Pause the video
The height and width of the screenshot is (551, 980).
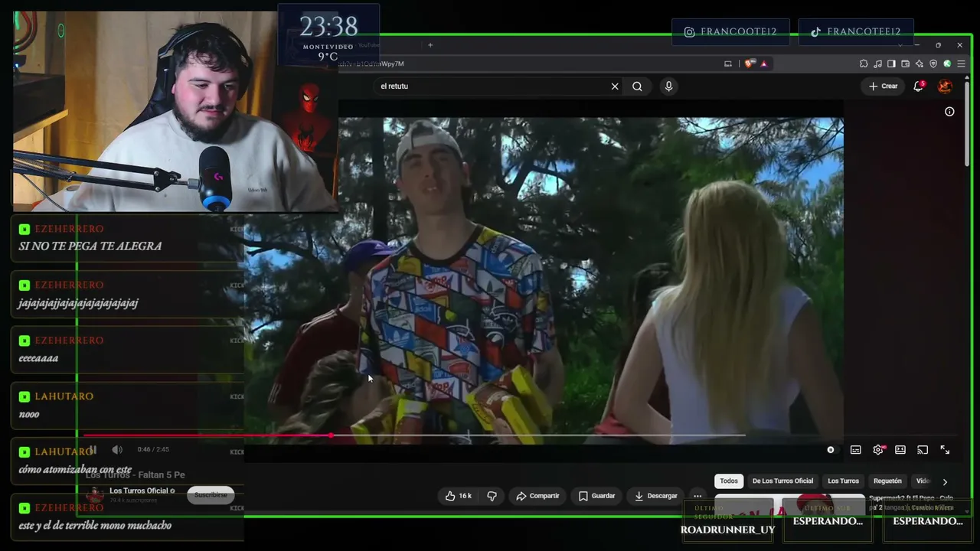click(x=94, y=450)
